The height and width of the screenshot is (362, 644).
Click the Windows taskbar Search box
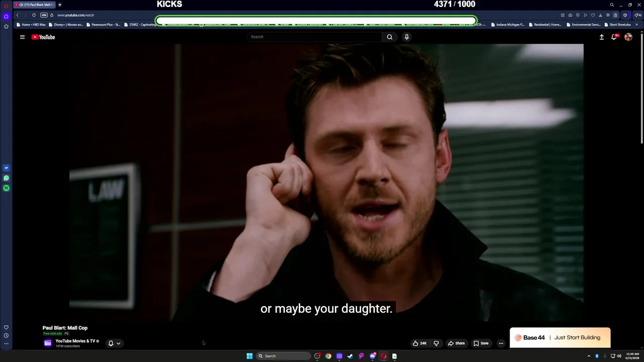pyautogui.click(x=284, y=356)
